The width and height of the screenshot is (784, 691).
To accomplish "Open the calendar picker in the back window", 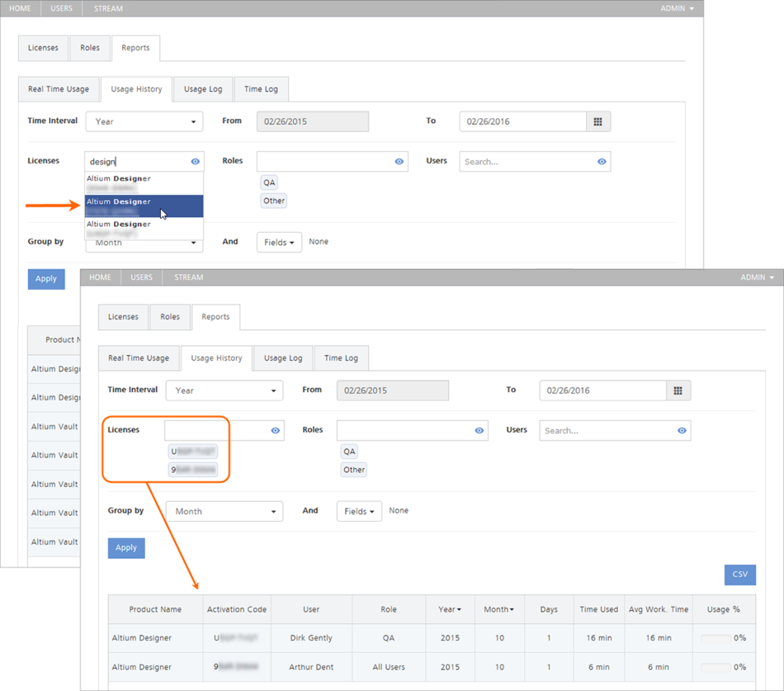I will 597,121.
